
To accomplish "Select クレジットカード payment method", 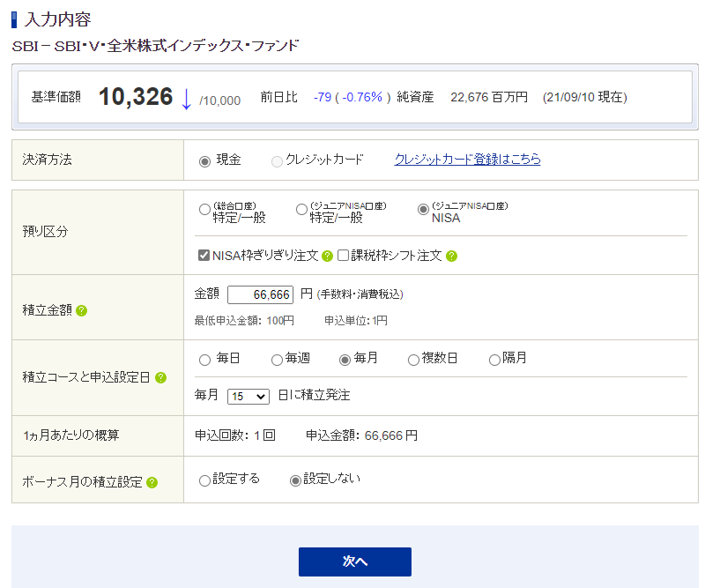I will click(277, 161).
